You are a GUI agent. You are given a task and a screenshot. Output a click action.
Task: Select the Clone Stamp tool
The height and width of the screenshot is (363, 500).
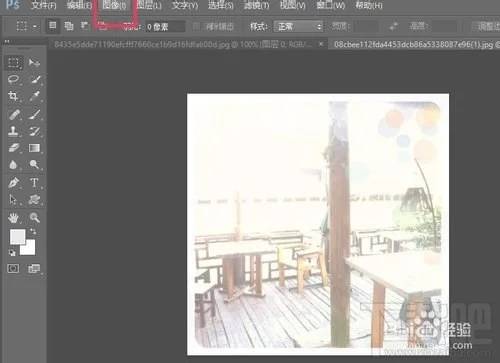point(13,131)
